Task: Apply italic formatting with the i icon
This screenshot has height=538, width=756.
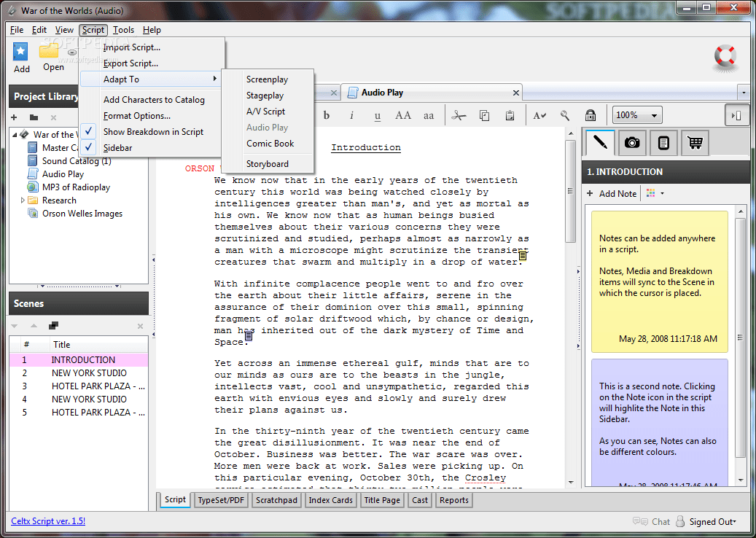Action: (x=351, y=116)
